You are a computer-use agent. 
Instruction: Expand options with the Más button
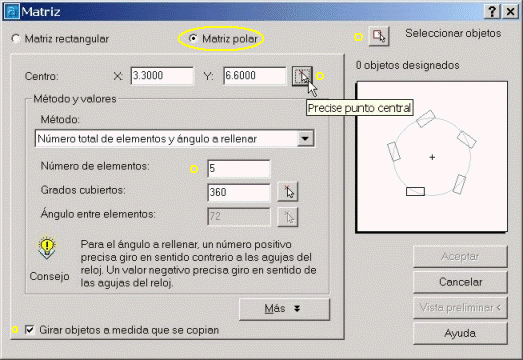tap(284, 309)
